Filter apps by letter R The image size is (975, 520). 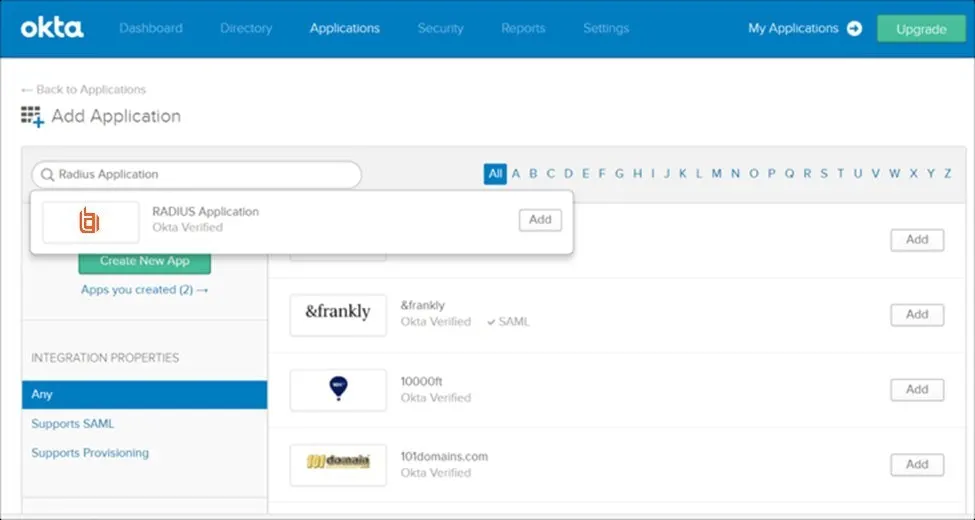(807, 174)
